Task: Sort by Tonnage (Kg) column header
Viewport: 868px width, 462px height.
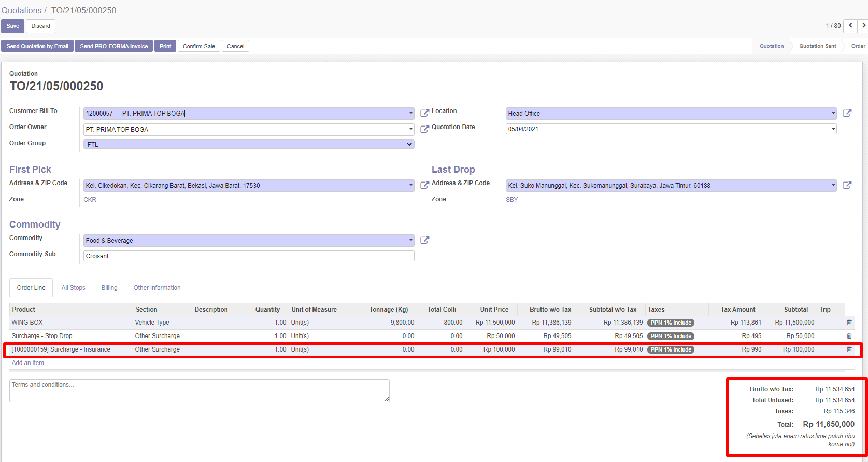Action: click(x=388, y=310)
